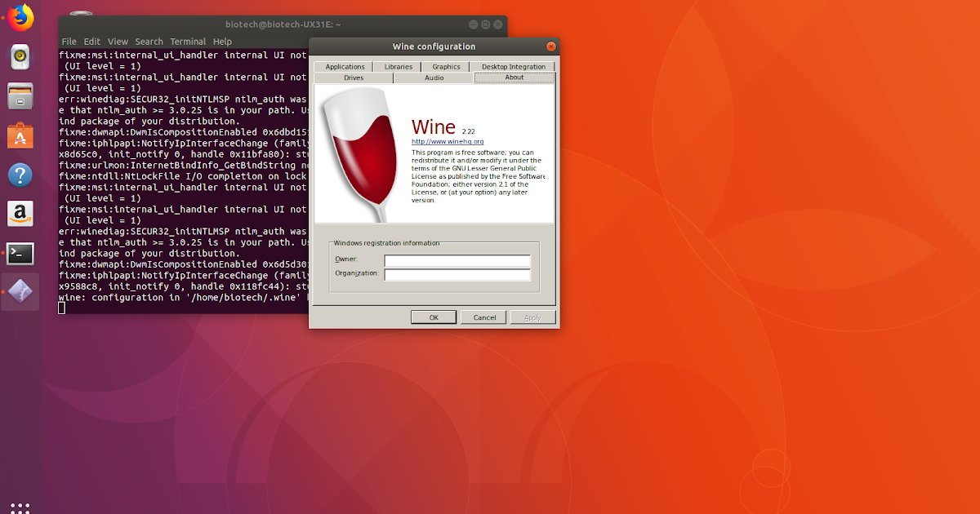The height and width of the screenshot is (514, 980).
Task: Open the Terminal icon in the launcher
Action: 18,253
